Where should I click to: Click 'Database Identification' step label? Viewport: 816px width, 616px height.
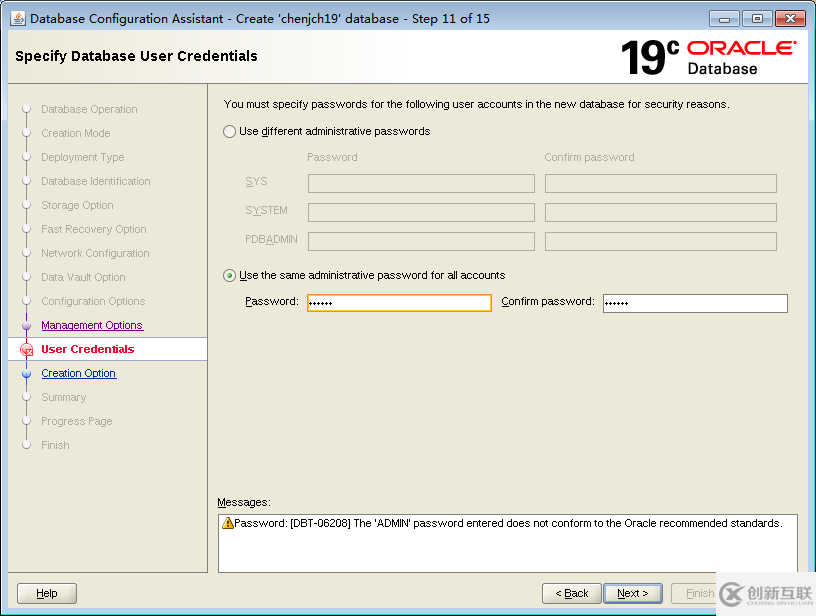[96, 181]
